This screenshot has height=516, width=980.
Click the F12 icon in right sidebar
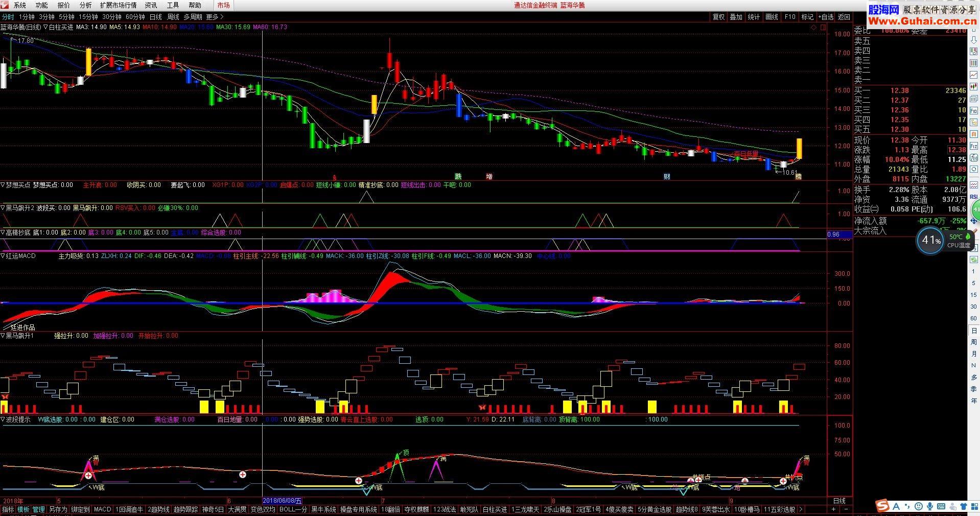974,146
